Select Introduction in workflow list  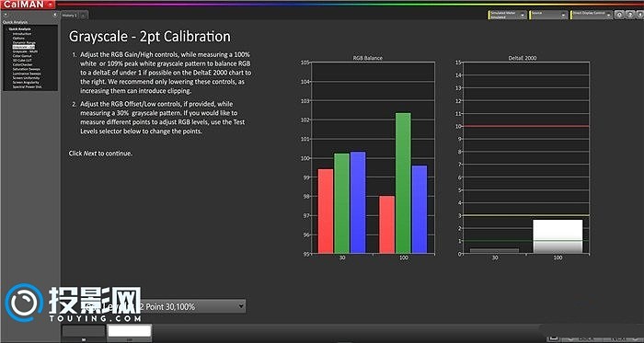tap(21, 34)
